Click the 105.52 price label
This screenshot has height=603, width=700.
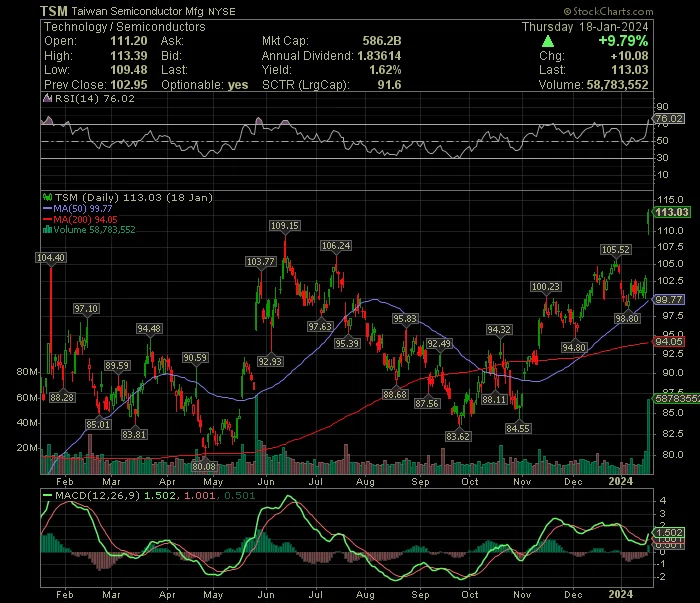coord(616,249)
